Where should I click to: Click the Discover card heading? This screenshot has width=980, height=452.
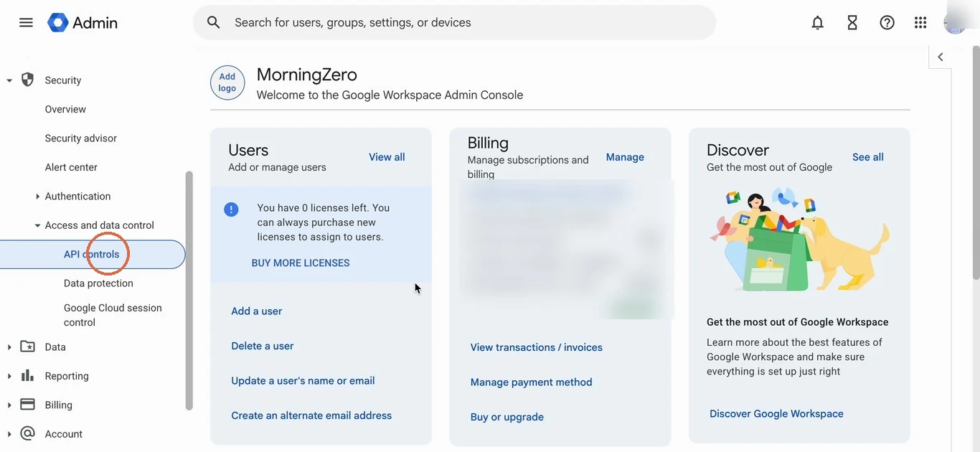point(738,150)
